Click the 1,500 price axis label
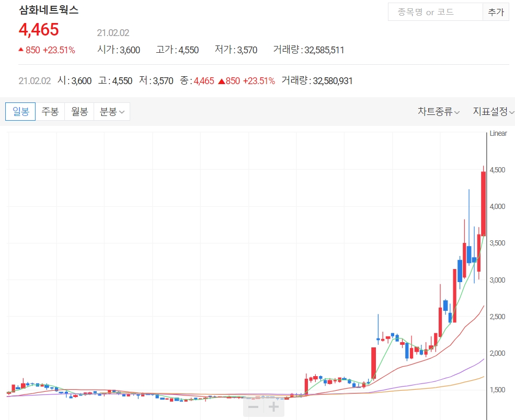Screen dimensions: 515x420 (497, 390)
